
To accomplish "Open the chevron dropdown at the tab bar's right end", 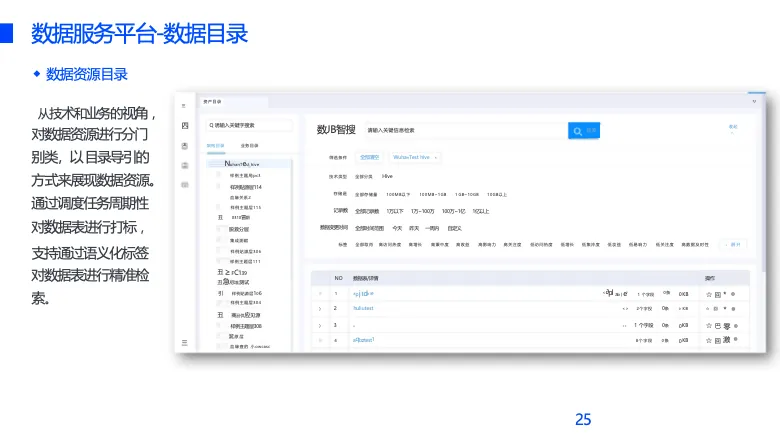I will pyautogui.click(x=754, y=101).
